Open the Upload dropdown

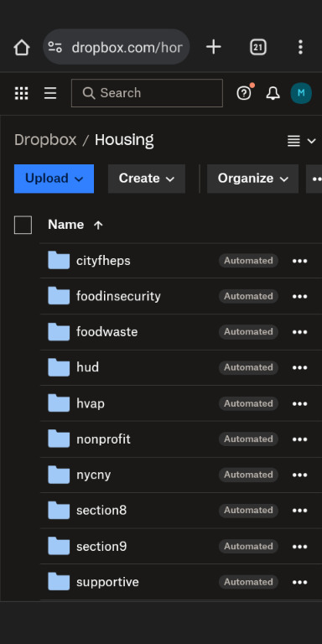coord(54,179)
